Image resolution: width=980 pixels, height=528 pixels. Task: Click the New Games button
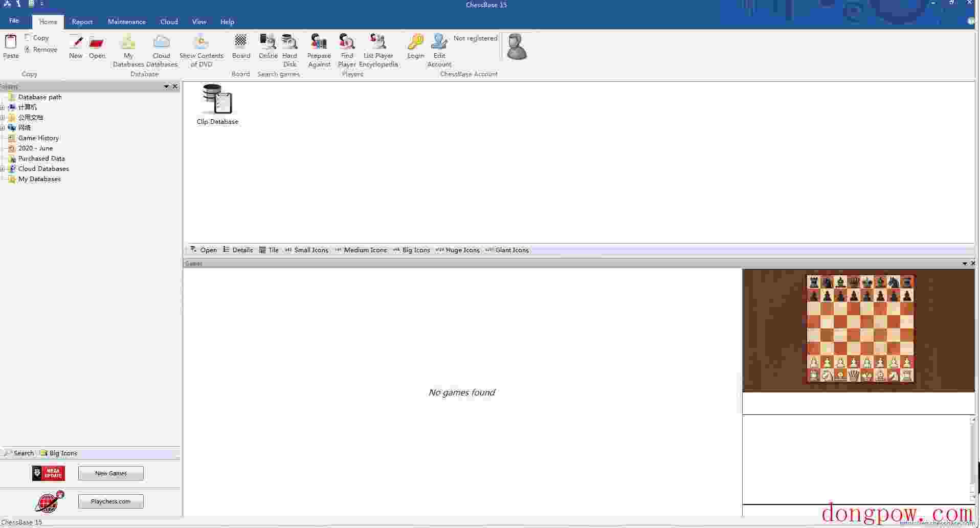click(111, 473)
